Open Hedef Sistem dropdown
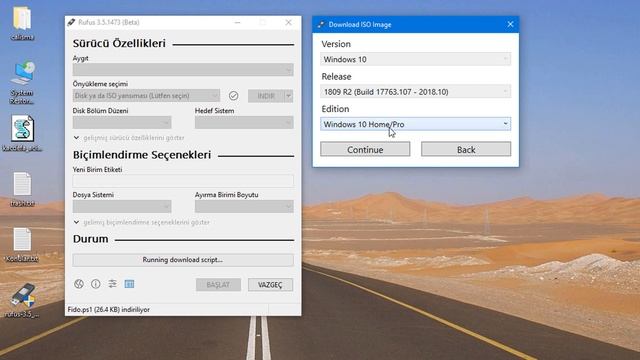The image size is (640, 360). tap(244, 122)
